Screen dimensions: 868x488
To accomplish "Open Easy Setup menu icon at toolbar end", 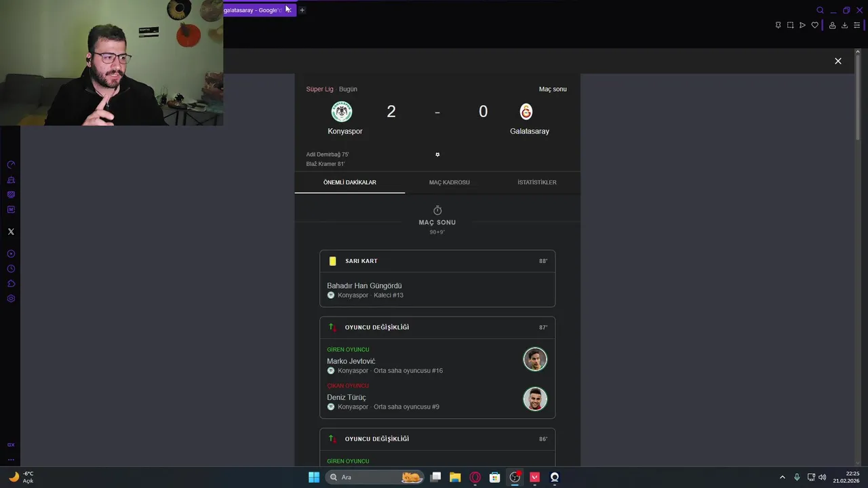I will 856,25.
